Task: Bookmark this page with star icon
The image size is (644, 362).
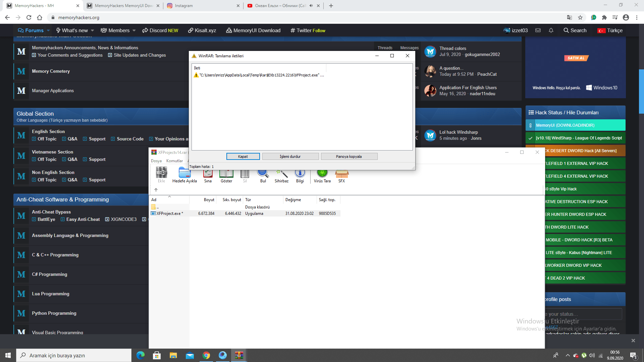Action: click(x=580, y=17)
